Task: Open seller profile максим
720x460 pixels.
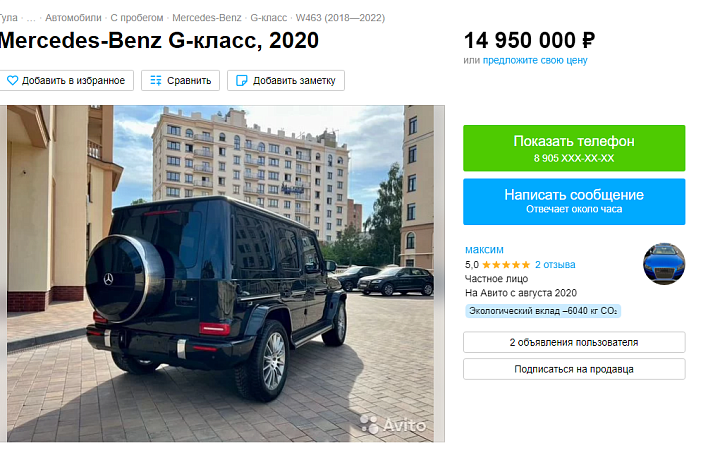Action: coord(484,250)
